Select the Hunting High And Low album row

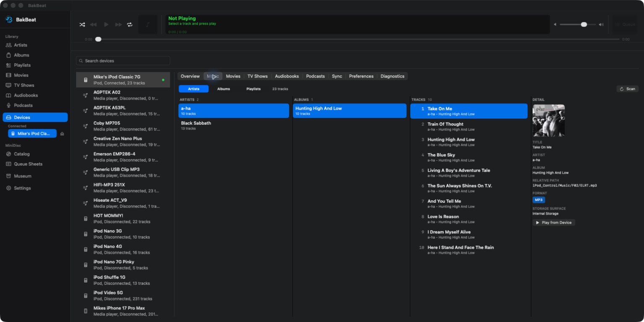(x=349, y=111)
